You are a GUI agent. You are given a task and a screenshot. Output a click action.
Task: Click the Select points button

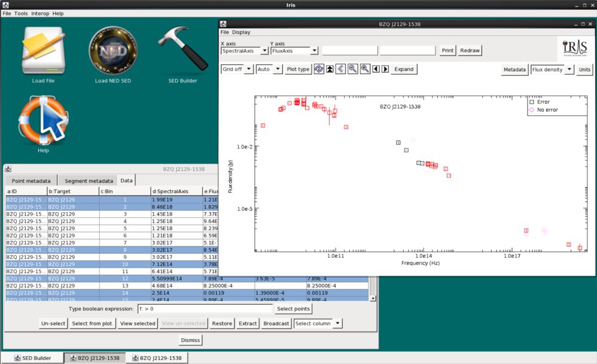[x=293, y=309]
